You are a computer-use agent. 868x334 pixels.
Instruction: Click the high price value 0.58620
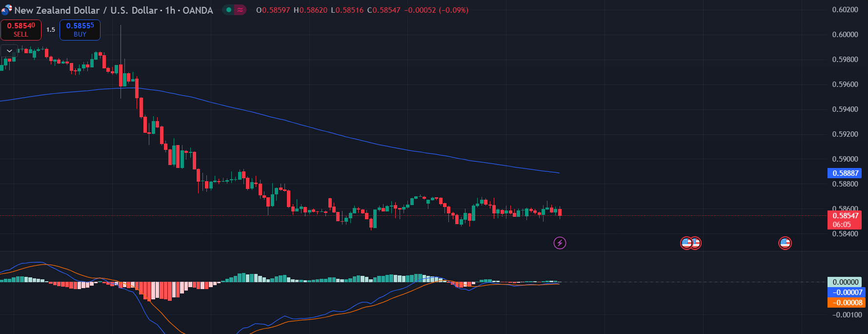(313, 10)
